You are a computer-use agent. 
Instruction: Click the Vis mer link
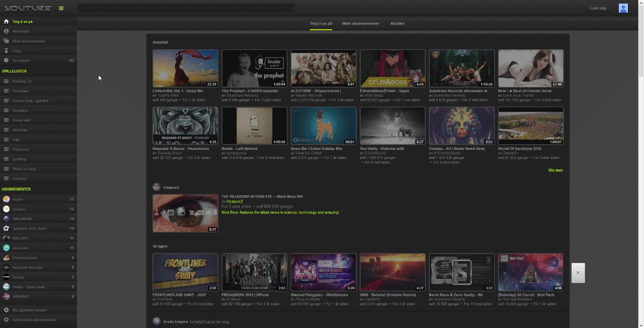(555, 170)
